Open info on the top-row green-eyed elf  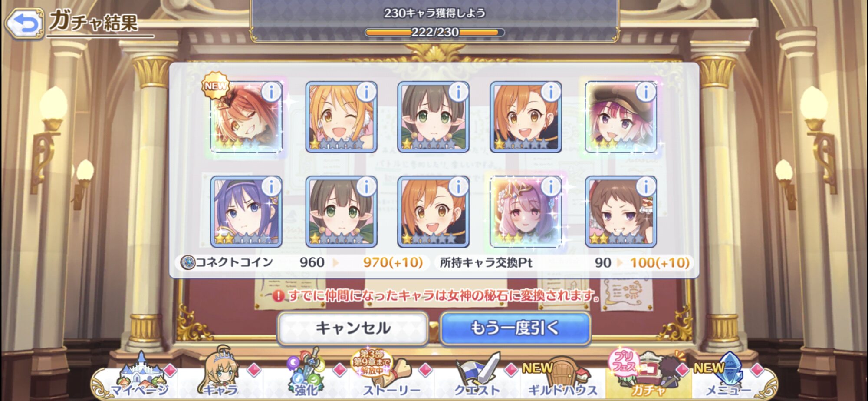[x=458, y=92]
